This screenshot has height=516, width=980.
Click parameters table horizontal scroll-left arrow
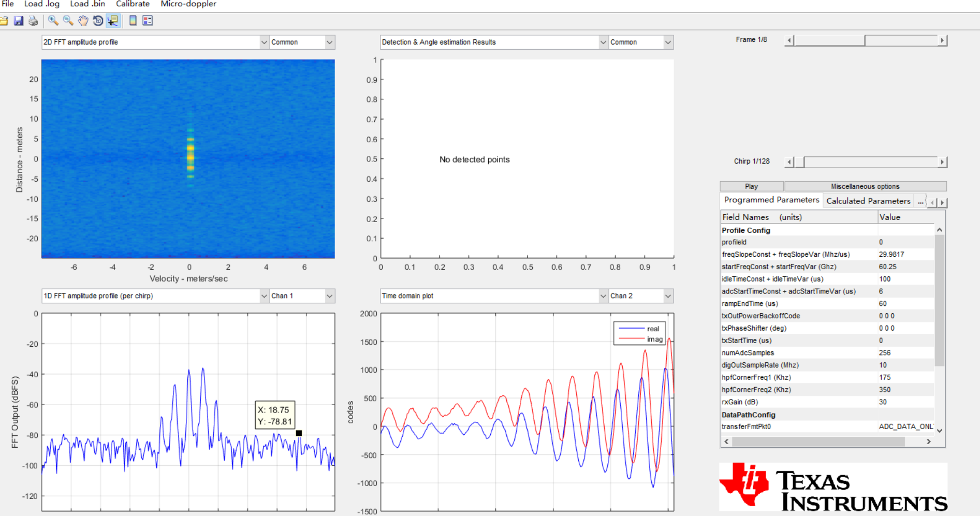pyautogui.click(x=726, y=441)
